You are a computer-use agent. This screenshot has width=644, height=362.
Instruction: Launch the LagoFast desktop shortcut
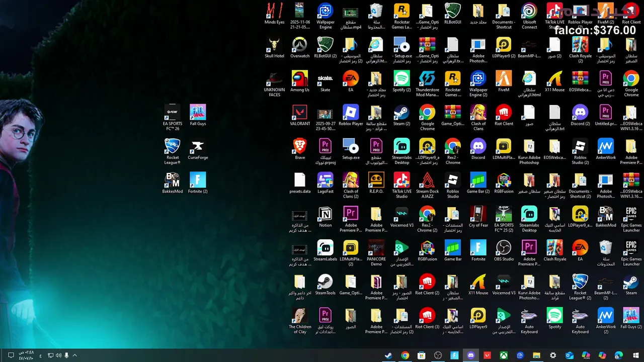pyautogui.click(x=325, y=183)
